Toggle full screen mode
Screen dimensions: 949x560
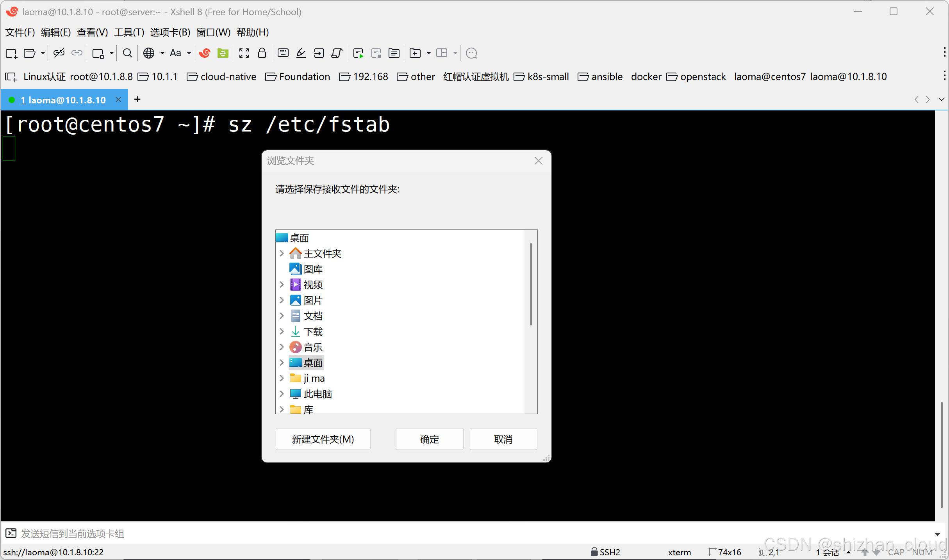[243, 53]
